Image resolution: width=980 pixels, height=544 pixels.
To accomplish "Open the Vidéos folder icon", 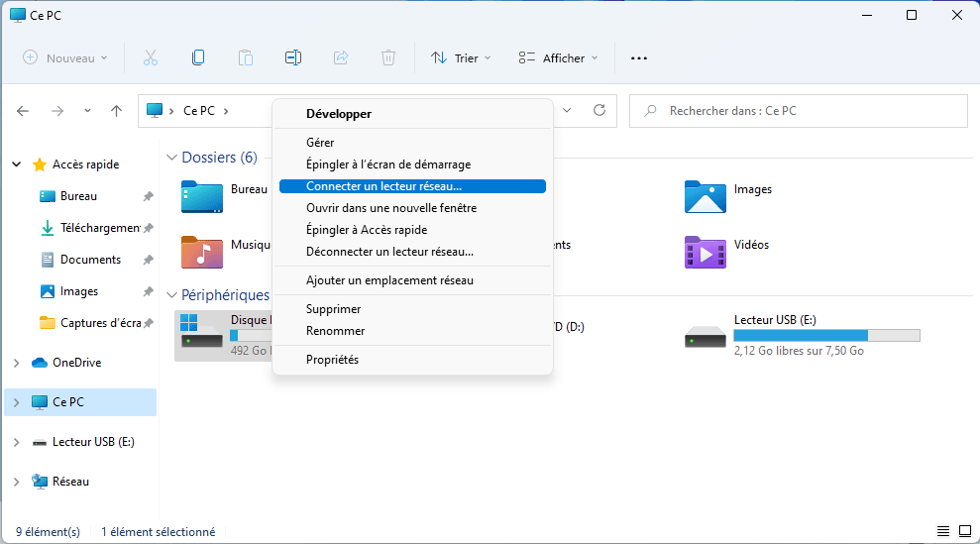I will (x=705, y=252).
